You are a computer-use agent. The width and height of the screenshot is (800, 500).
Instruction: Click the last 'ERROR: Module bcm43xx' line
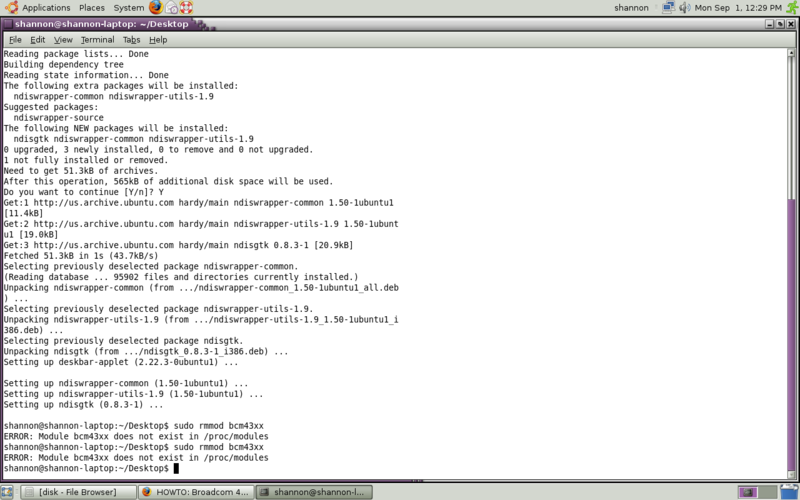click(x=136, y=457)
